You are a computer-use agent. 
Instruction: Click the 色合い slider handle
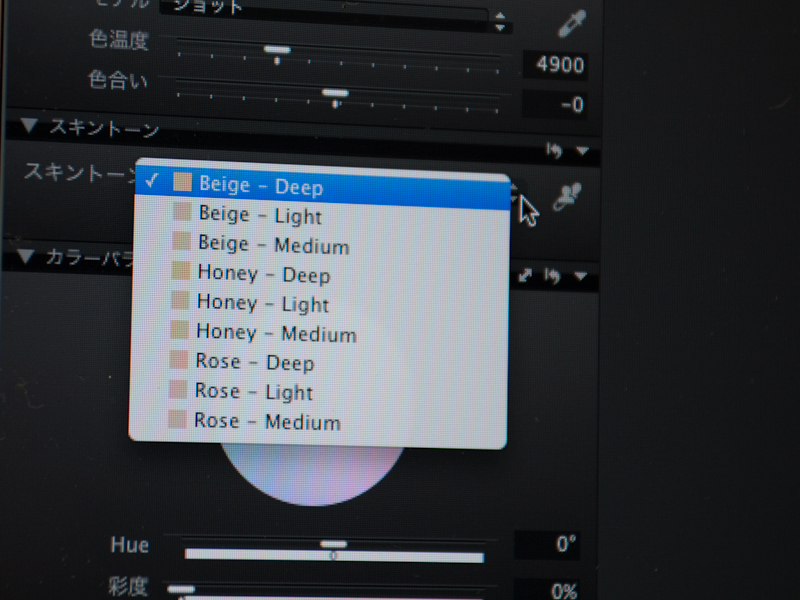(335, 93)
